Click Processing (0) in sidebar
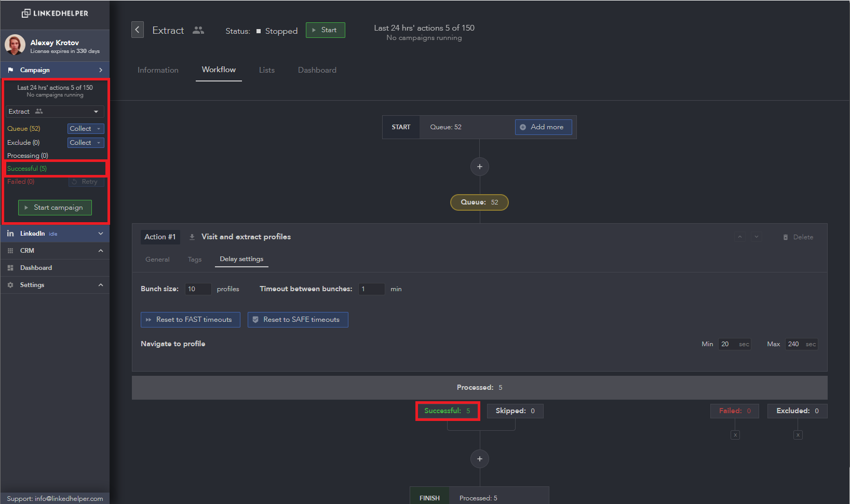Screen dimensions: 850x504 tap(28, 156)
